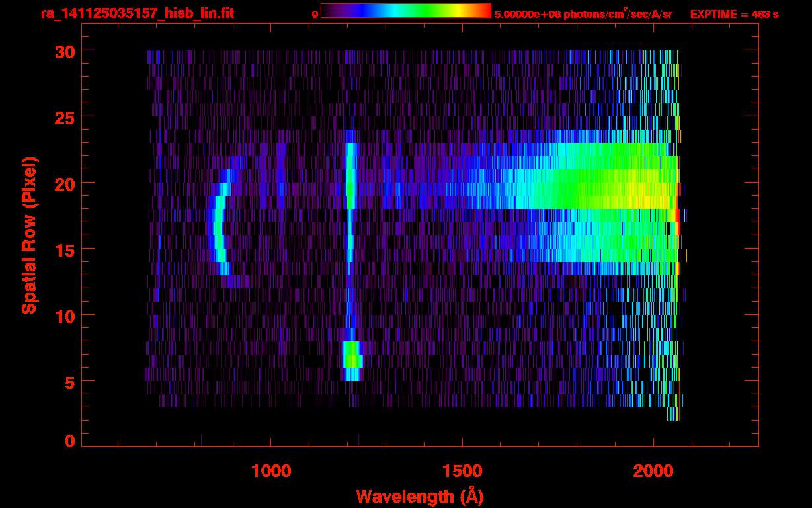Click the y-axis tick label 10
The height and width of the screenshot is (508, 812).
click(64, 316)
